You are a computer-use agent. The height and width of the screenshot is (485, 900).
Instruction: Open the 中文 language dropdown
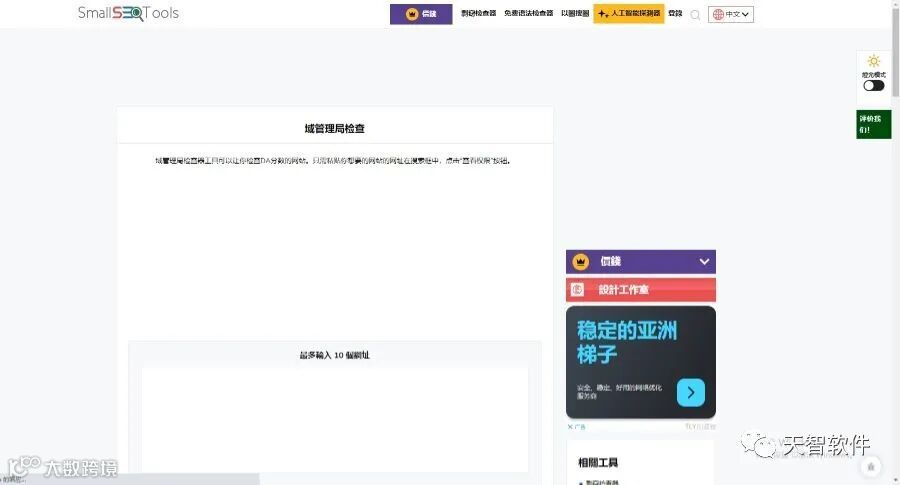731,14
